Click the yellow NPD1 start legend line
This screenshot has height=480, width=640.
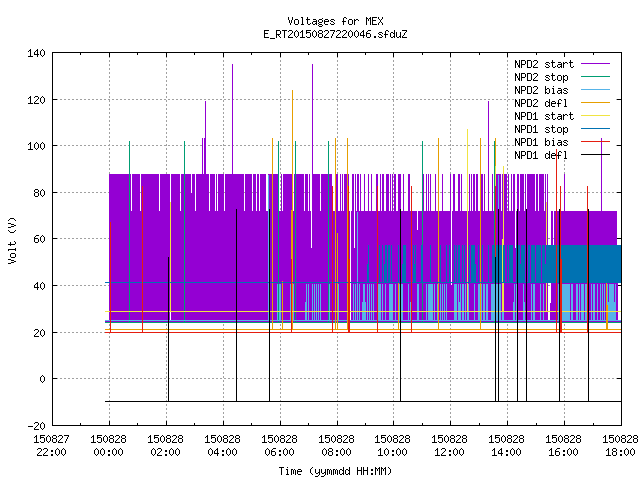click(595, 116)
